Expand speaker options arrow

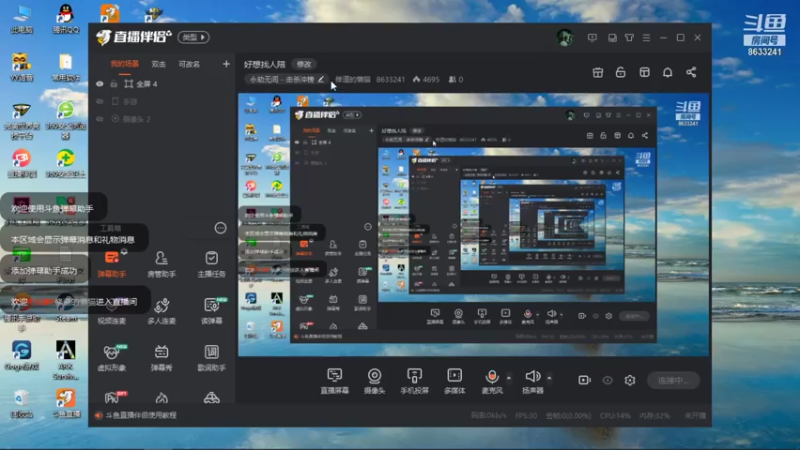click(x=549, y=378)
